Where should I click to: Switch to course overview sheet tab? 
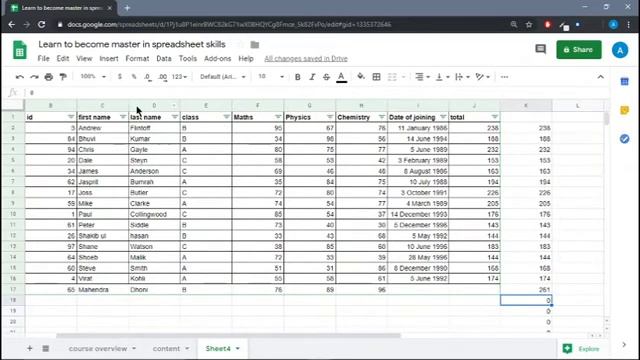[98, 349]
